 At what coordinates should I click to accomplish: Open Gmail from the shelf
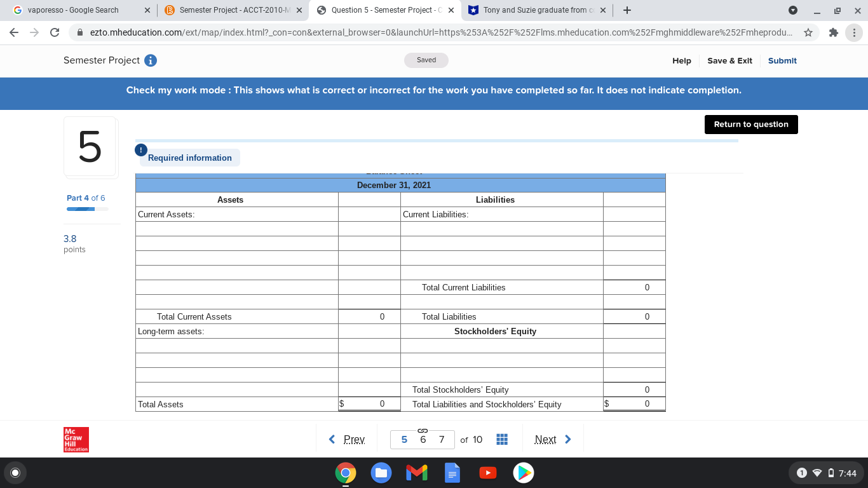417,473
